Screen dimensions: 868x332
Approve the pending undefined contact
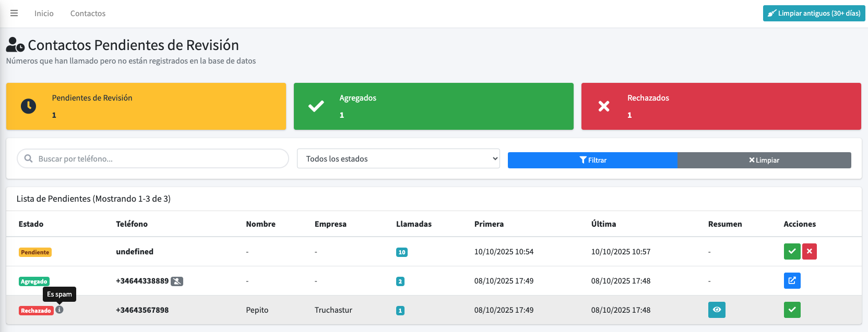pyautogui.click(x=792, y=251)
